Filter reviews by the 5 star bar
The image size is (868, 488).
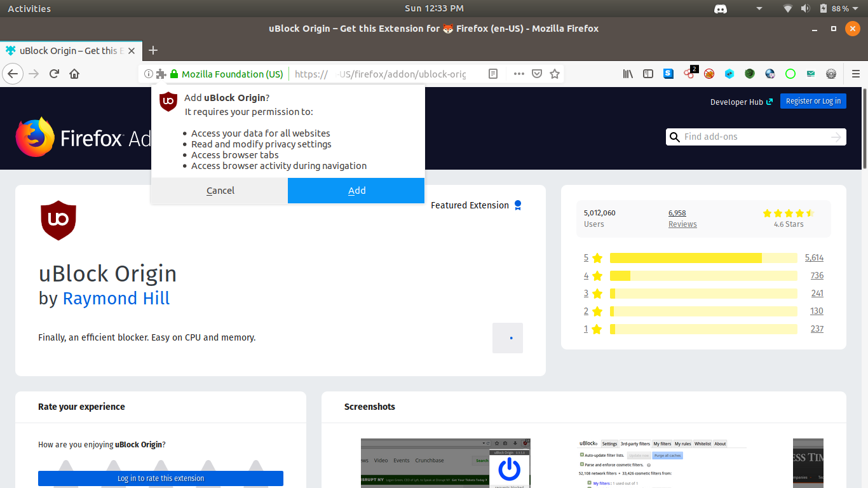coord(703,258)
